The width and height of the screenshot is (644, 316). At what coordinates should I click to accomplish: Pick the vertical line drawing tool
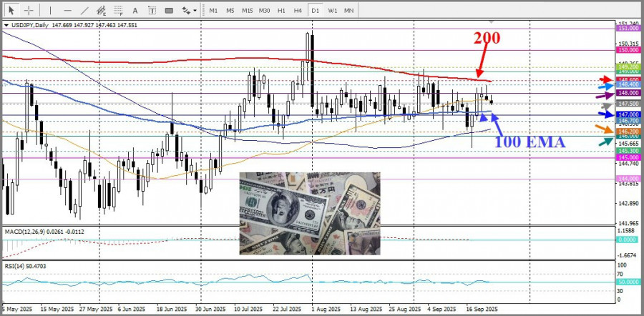49,11
